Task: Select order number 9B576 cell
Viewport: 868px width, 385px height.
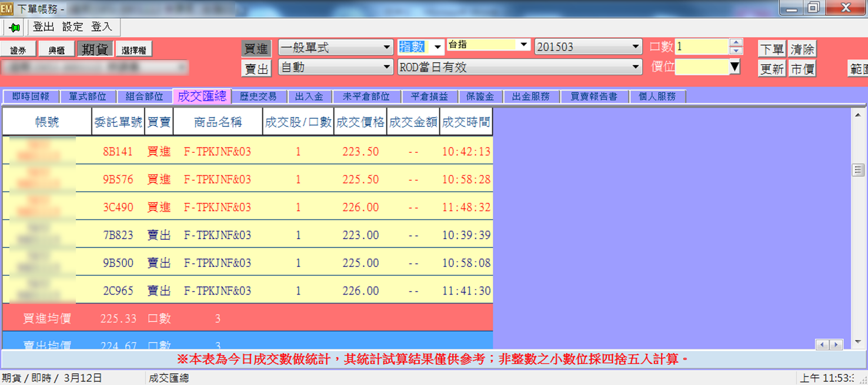Action: [118, 179]
